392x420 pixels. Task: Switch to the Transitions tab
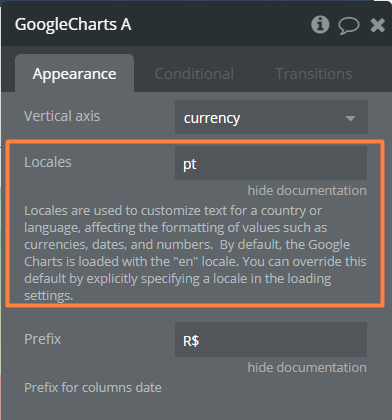pos(314,74)
